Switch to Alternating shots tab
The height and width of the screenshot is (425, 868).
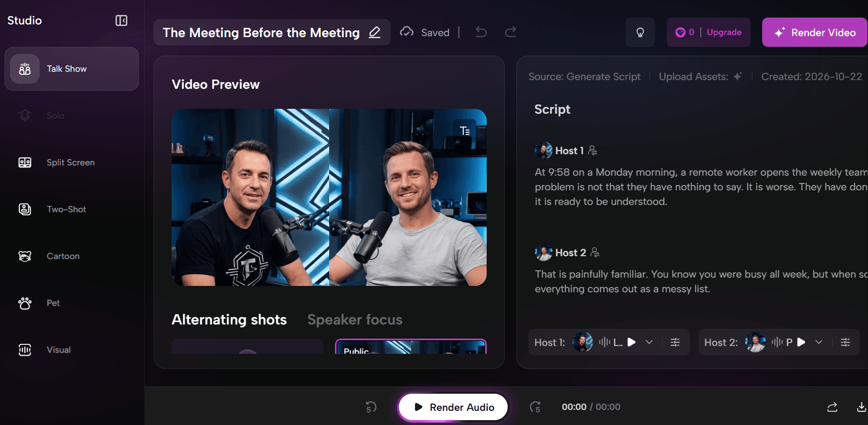pyautogui.click(x=229, y=320)
